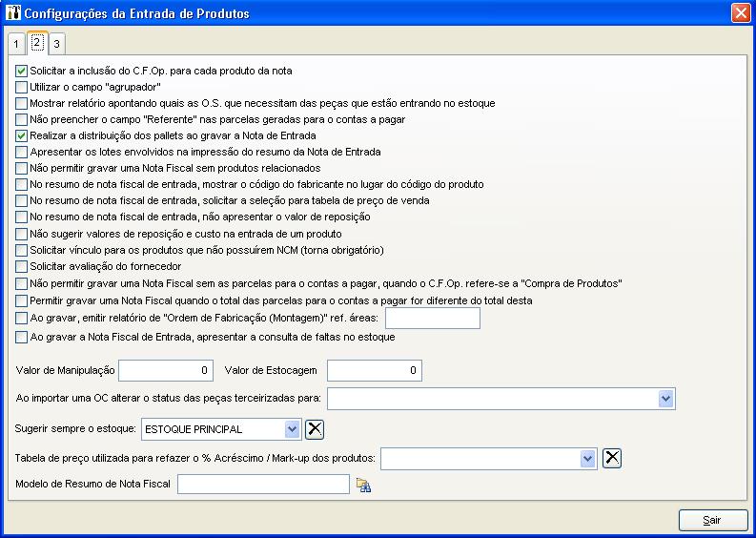The image size is (756, 538).
Task: Click the "Sugerir sempre o estoque:" label
Action: click(x=75, y=428)
